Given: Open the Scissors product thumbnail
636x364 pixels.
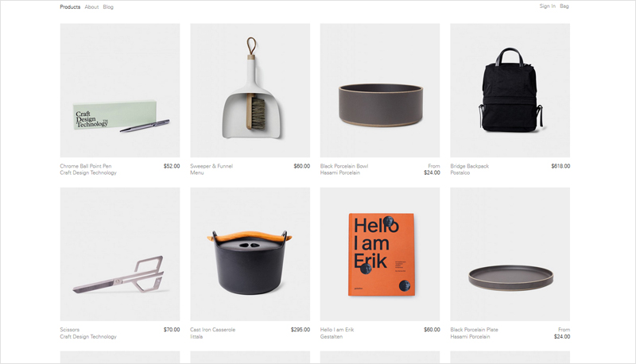Looking at the screenshot, I should pos(120,254).
